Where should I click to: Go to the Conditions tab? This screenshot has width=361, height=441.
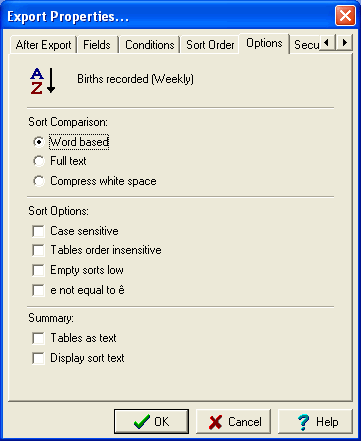pyautogui.click(x=150, y=45)
